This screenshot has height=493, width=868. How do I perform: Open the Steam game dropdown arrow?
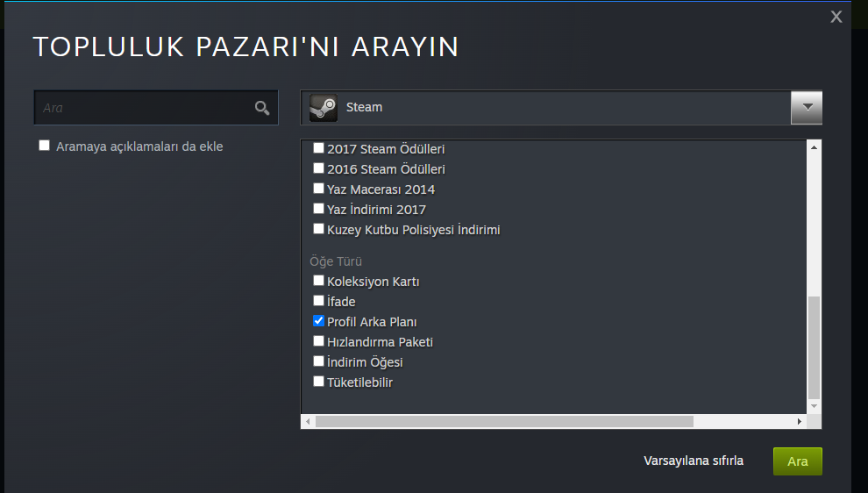[x=807, y=107]
